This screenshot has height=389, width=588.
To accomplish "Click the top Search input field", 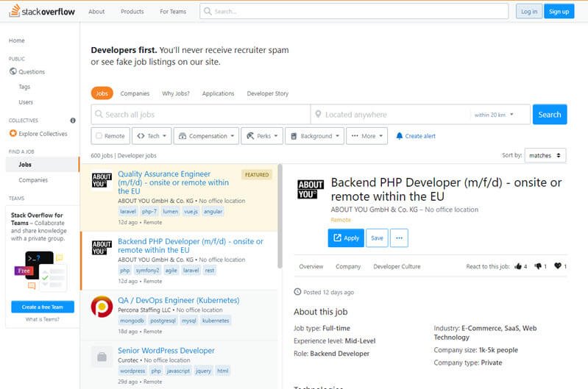I will [354, 11].
